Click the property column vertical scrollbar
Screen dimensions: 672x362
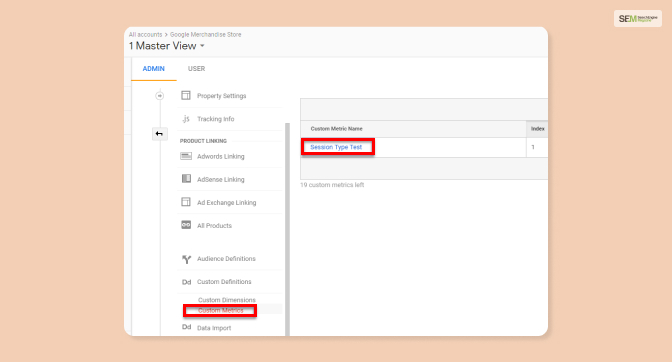click(288, 229)
